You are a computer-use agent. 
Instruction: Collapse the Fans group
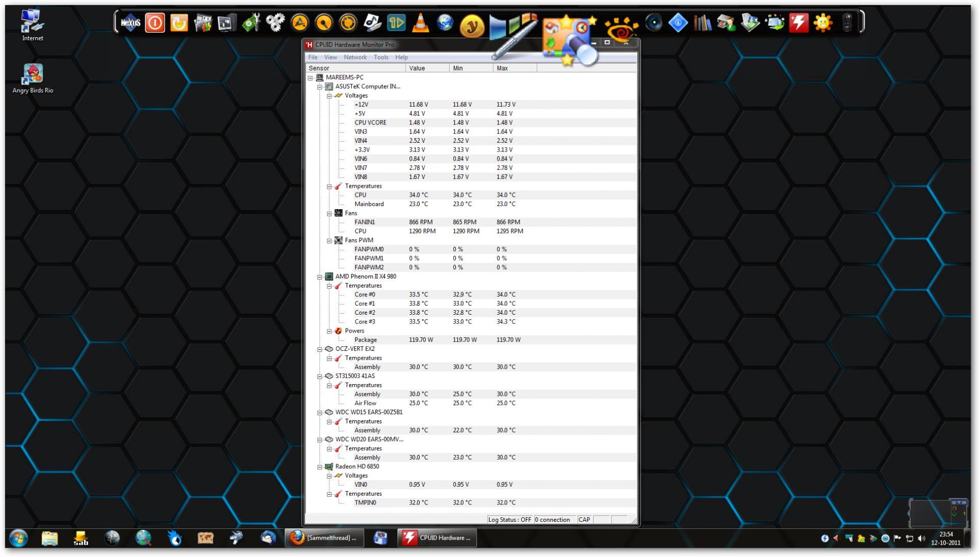pos(329,213)
